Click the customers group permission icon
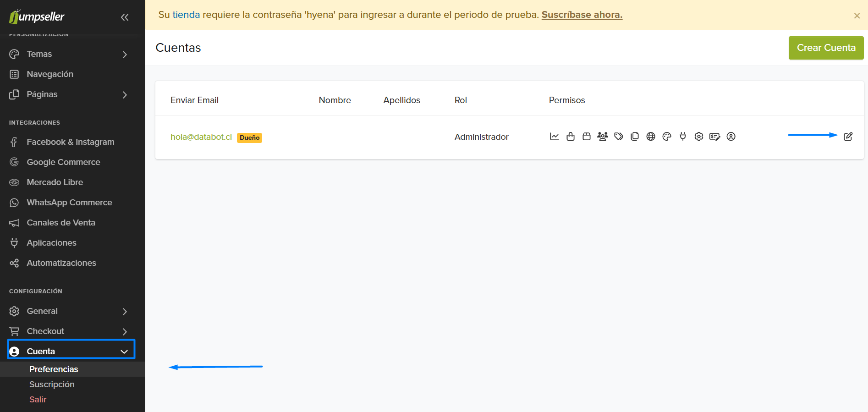Image resolution: width=868 pixels, height=412 pixels. [x=602, y=137]
